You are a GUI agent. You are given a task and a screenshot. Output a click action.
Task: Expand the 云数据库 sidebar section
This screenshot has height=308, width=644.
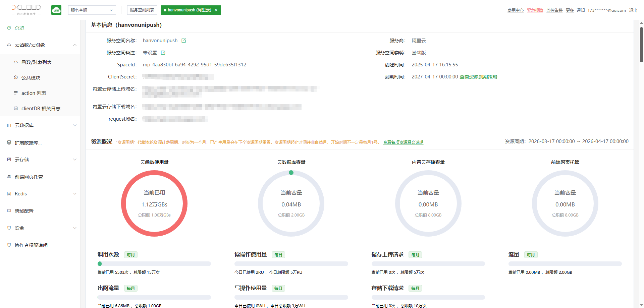[75, 125]
